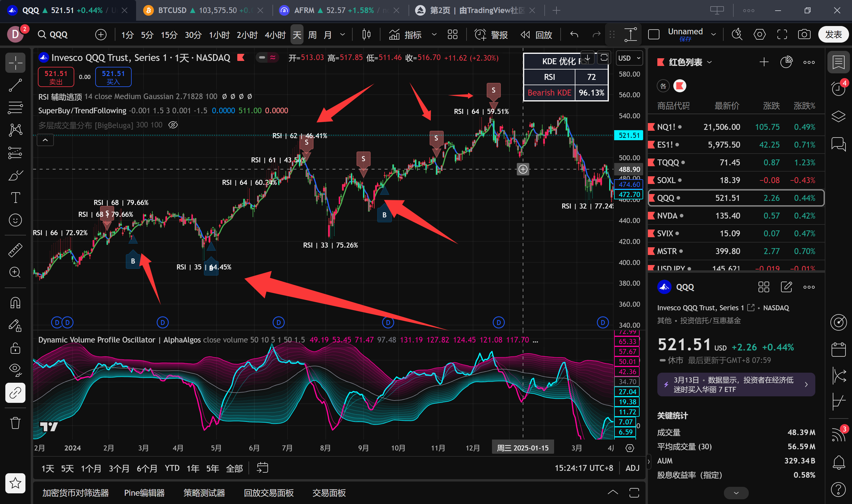Switch to 15分 timeframe
The height and width of the screenshot is (504, 852).
pos(169,35)
